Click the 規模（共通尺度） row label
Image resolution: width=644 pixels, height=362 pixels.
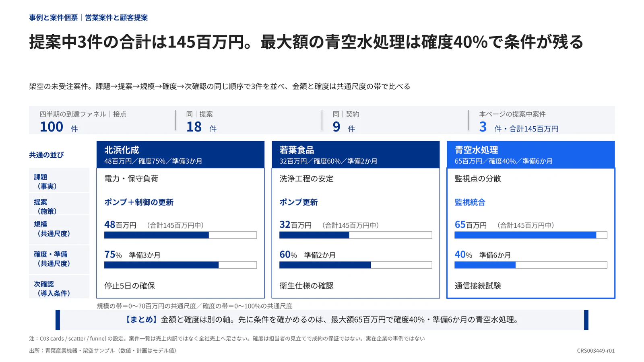(59, 229)
